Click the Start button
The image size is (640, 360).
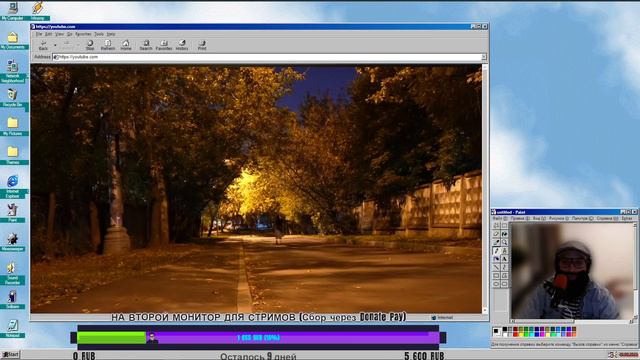[11, 355]
